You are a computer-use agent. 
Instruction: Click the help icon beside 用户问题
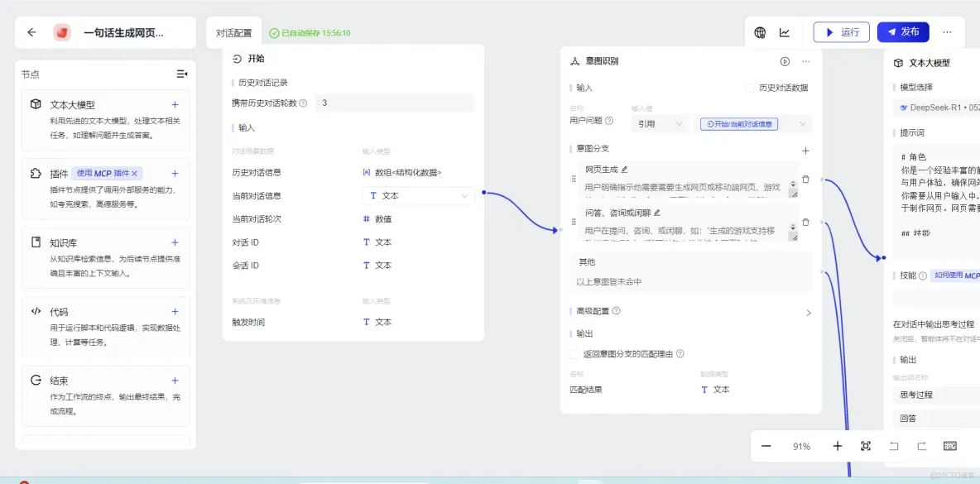pyautogui.click(x=609, y=121)
